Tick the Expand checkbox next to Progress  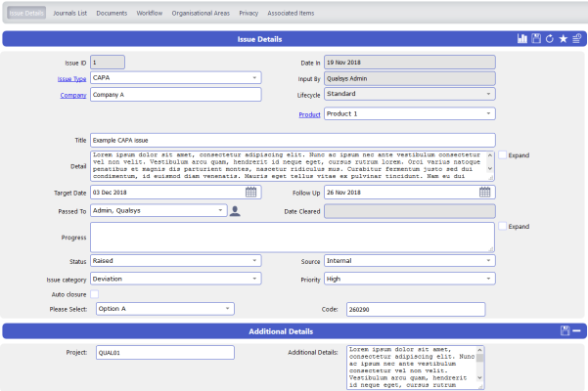[x=503, y=226]
